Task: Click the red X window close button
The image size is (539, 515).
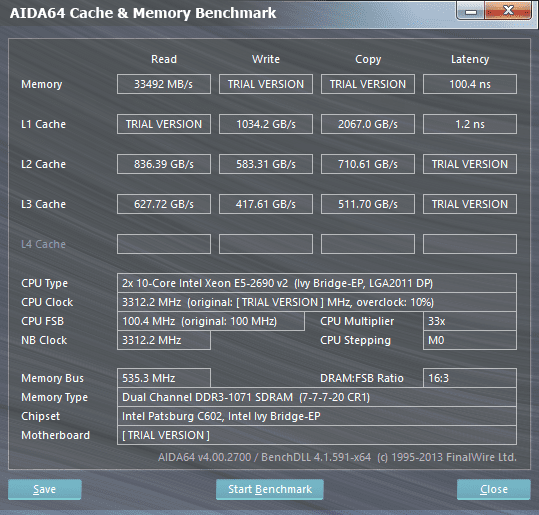Action: click(508, 11)
